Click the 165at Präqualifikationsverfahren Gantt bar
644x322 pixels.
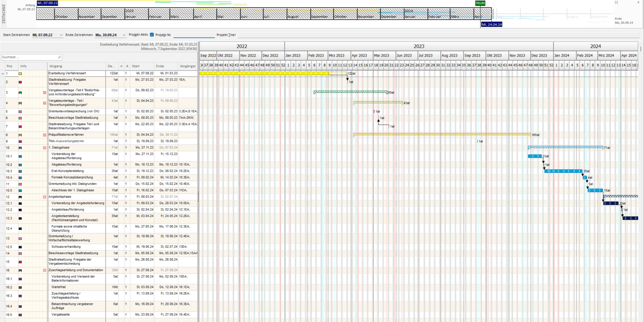pos(442,135)
